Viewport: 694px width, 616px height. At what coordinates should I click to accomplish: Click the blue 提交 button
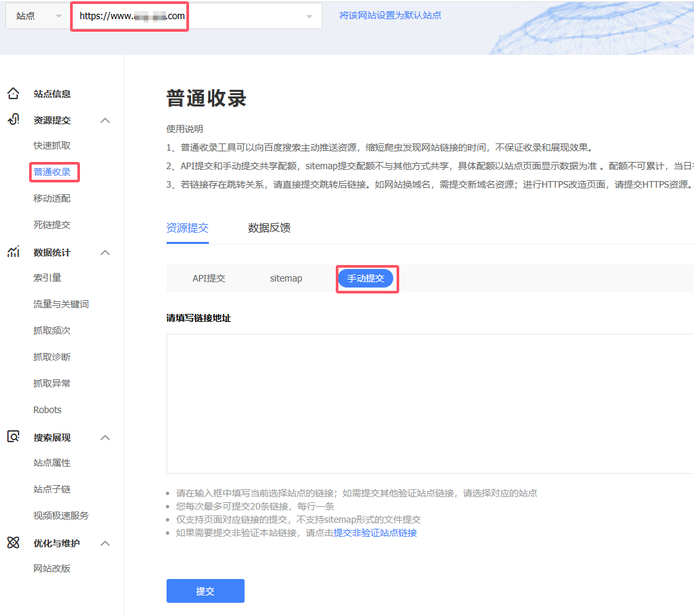206,591
